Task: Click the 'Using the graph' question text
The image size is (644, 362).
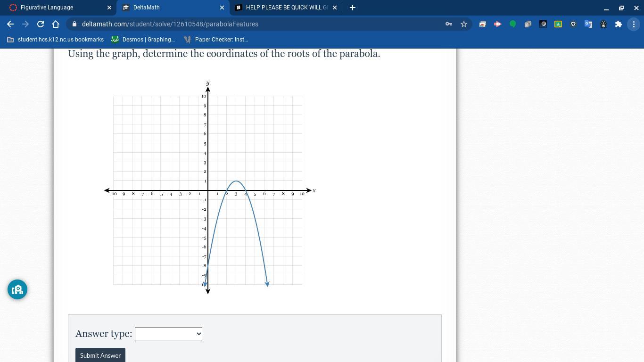Action: point(224,54)
